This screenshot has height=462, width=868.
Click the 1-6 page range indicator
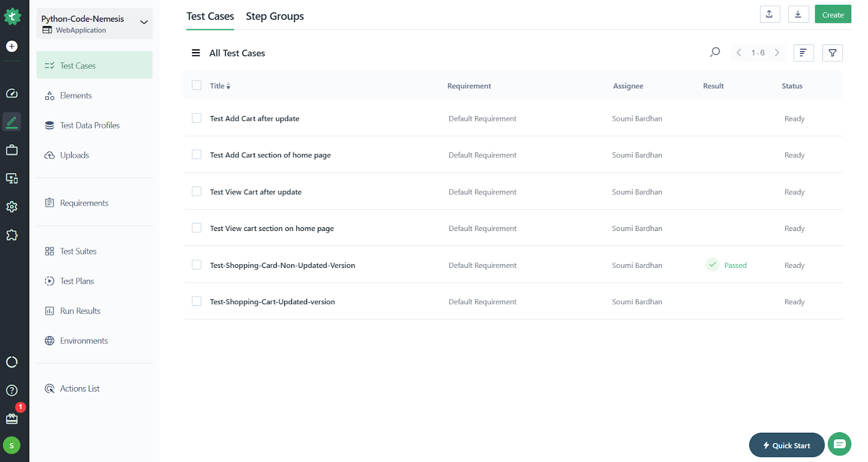tap(758, 53)
